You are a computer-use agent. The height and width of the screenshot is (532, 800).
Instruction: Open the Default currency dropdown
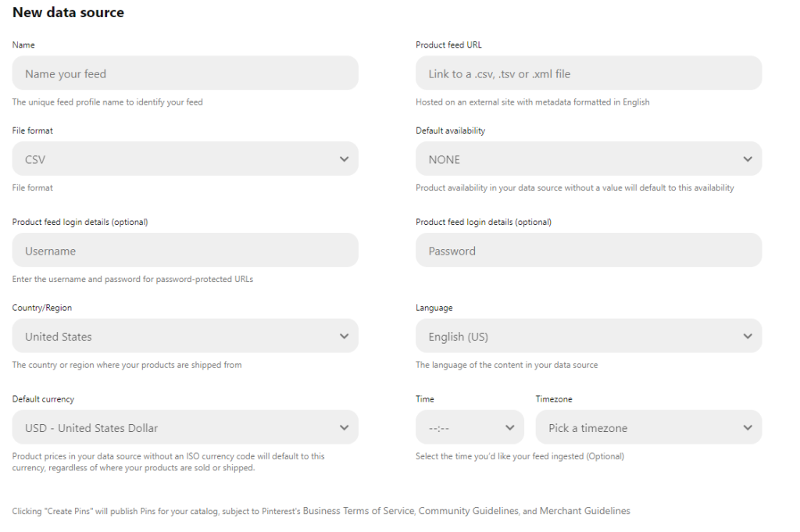click(185, 428)
